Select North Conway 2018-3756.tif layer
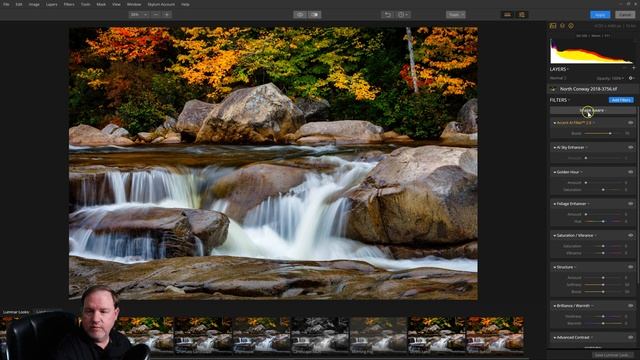 [x=593, y=89]
